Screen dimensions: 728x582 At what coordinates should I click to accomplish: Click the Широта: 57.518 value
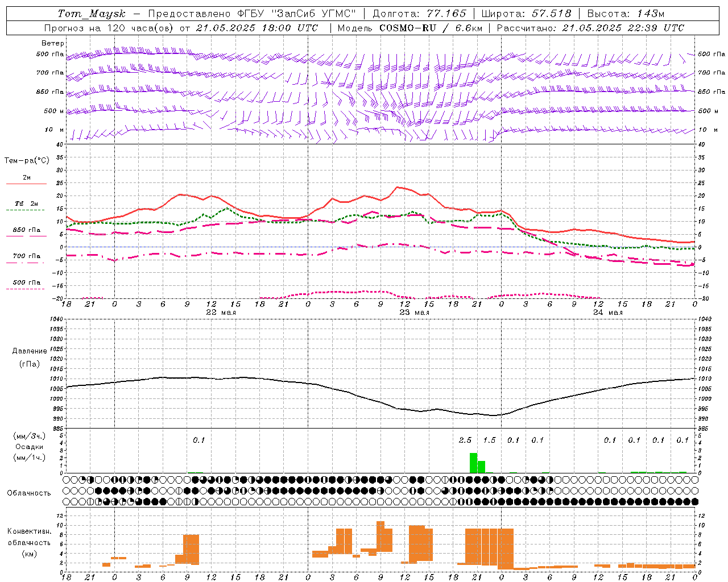526,14
